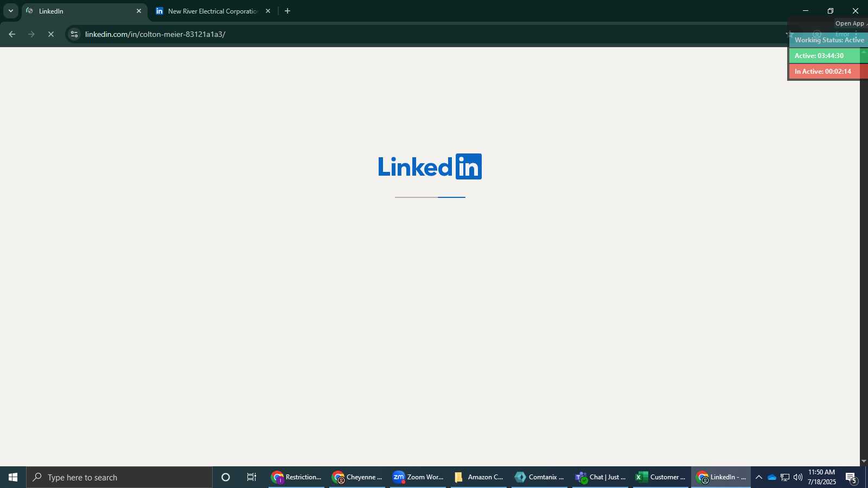Show hidden system tray icons
Viewport: 868px width, 488px height.
(x=759, y=477)
